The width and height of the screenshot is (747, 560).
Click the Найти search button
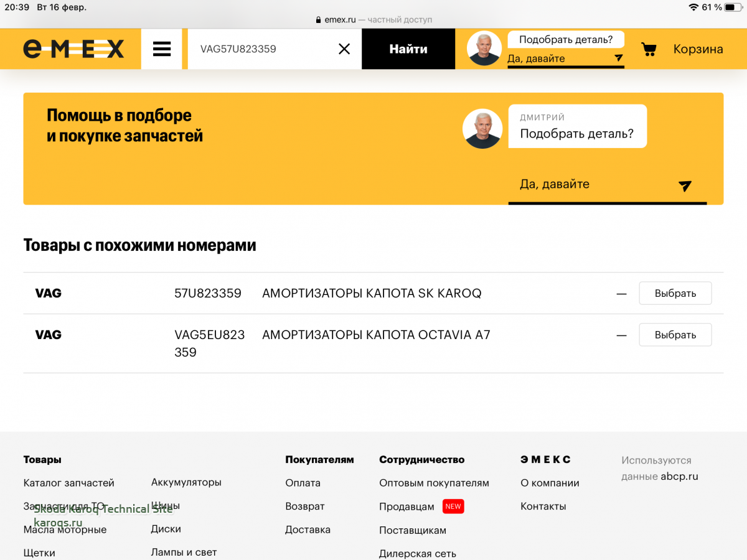coord(408,49)
